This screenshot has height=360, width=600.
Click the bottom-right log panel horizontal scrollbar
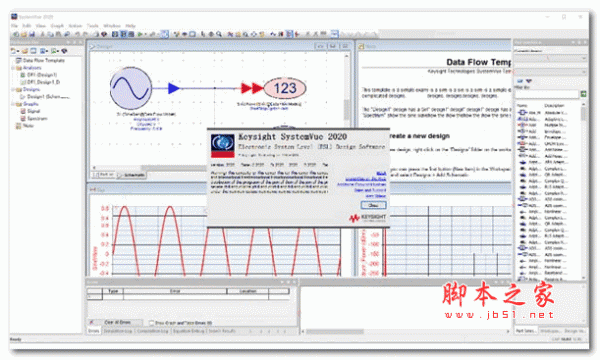point(406,331)
